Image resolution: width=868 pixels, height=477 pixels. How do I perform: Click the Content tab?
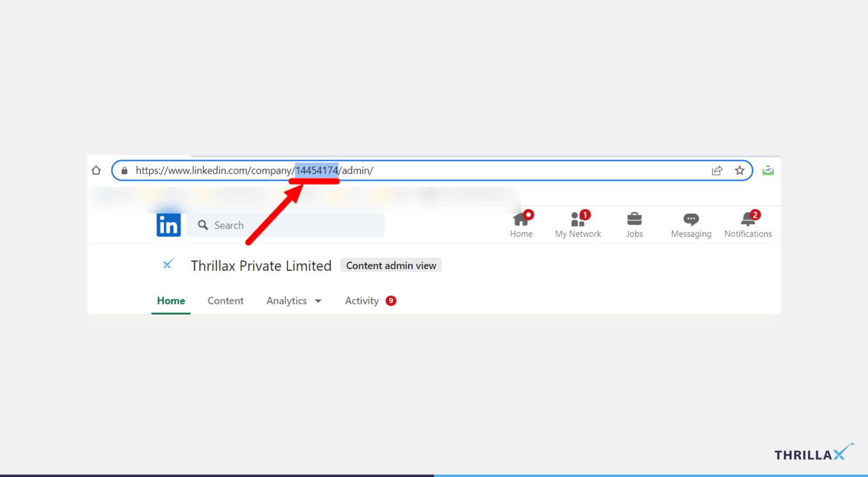226,301
